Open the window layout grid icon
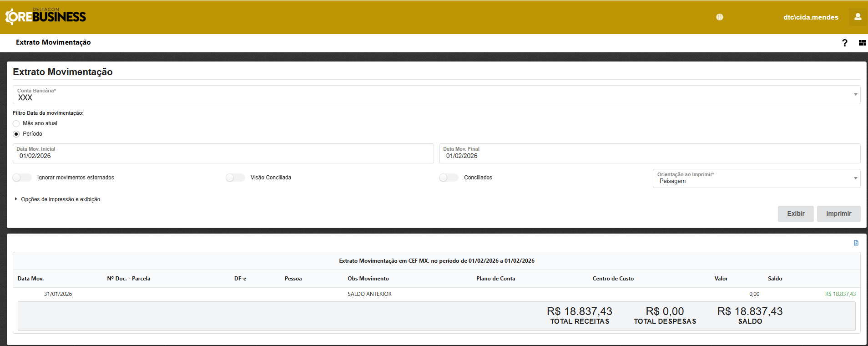Screen dimensions: 868x346 [x=862, y=43]
